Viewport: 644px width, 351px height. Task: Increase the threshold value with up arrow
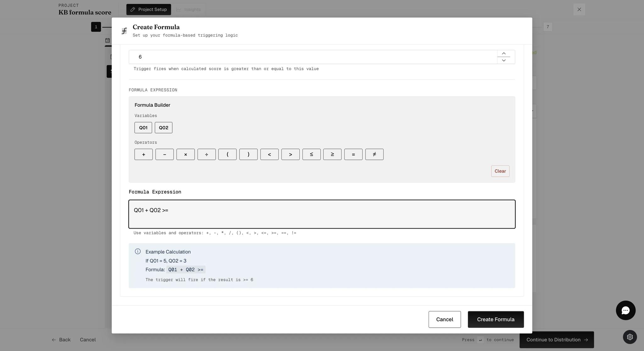pos(504,54)
